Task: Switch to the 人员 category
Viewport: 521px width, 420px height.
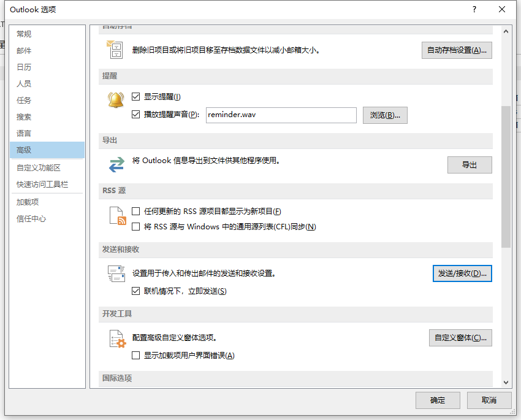Action: (47, 84)
